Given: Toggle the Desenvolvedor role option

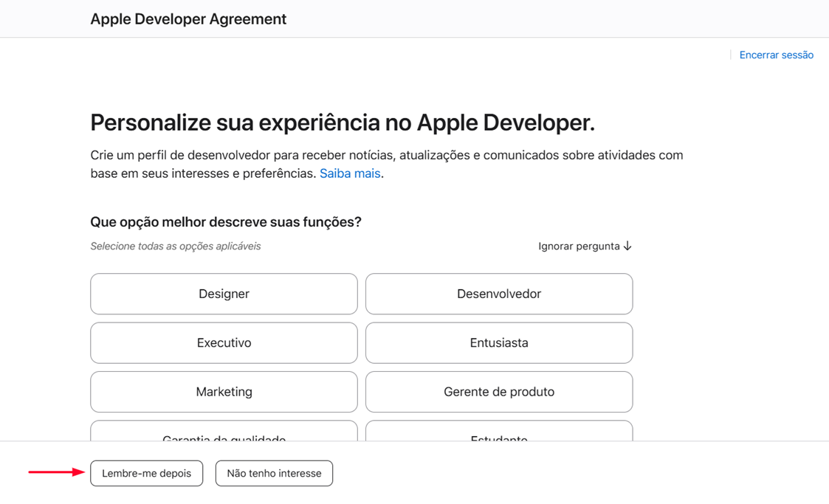Looking at the screenshot, I should coord(499,294).
